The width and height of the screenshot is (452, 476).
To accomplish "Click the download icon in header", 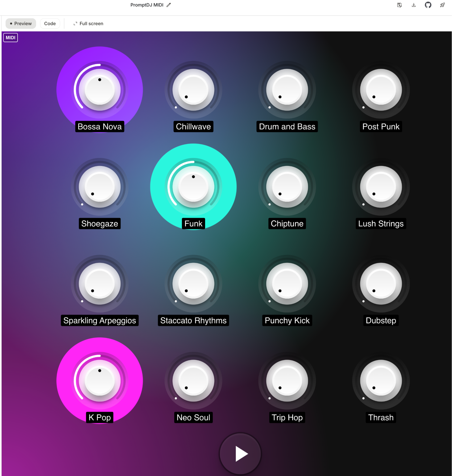I will [x=414, y=5].
